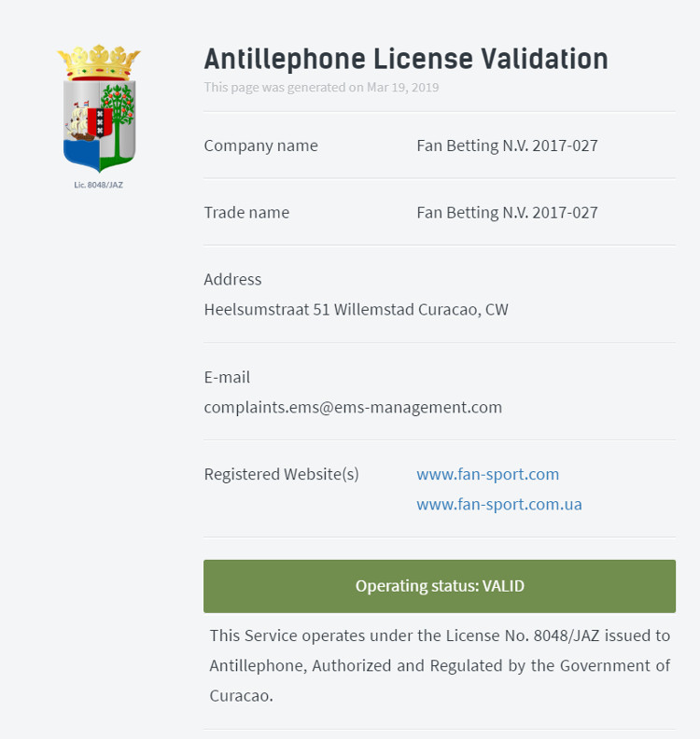Click the Lic. 8048/JAZ caption under the crest
The image size is (700, 739).
[99, 185]
